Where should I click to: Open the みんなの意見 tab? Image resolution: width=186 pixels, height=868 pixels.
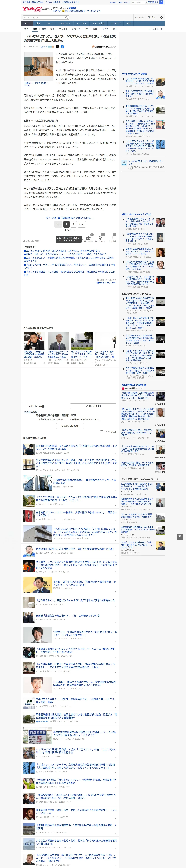coord(98,24)
